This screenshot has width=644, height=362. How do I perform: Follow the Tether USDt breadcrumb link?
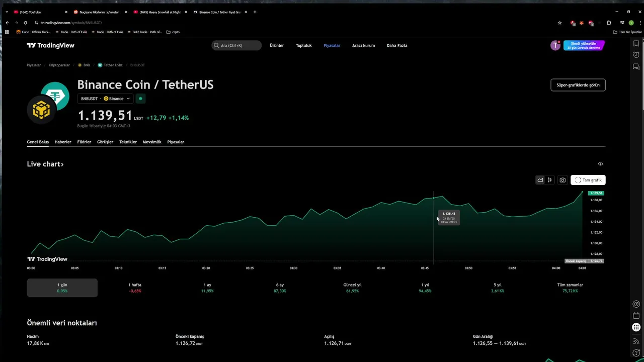pyautogui.click(x=110, y=65)
